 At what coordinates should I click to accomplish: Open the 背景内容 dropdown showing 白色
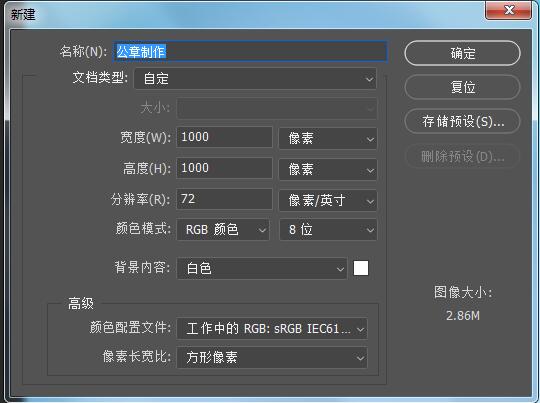click(262, 268)
